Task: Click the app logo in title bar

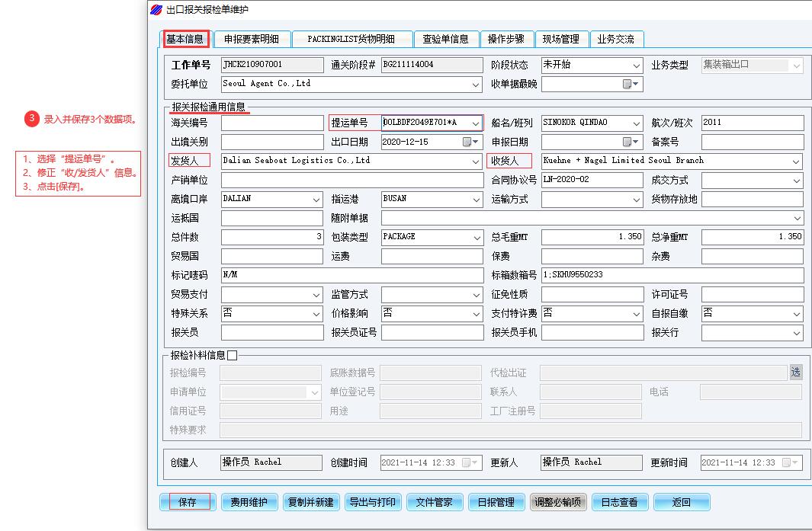Action: [x=156, y=10]
